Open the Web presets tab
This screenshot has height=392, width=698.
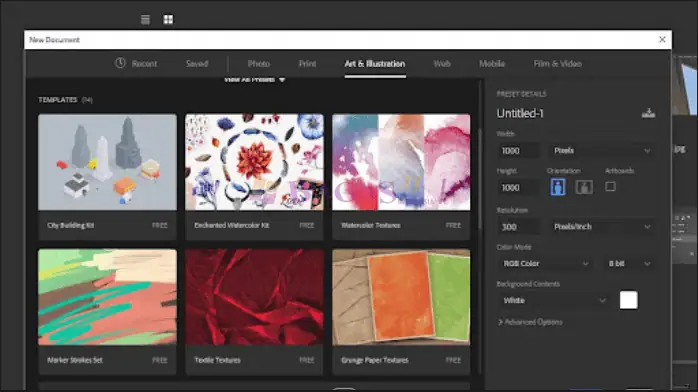tap(442, 64)
